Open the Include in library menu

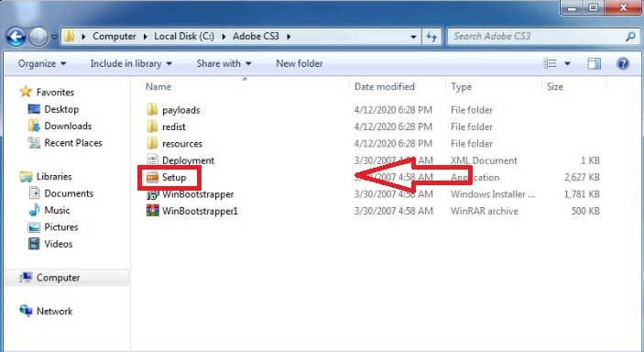tap(131, 64)
